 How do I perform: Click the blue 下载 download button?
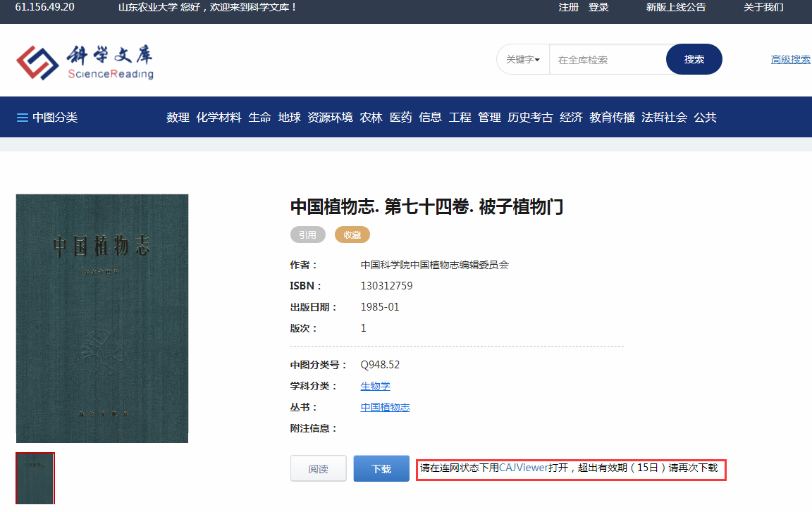(x=381, y=468)
